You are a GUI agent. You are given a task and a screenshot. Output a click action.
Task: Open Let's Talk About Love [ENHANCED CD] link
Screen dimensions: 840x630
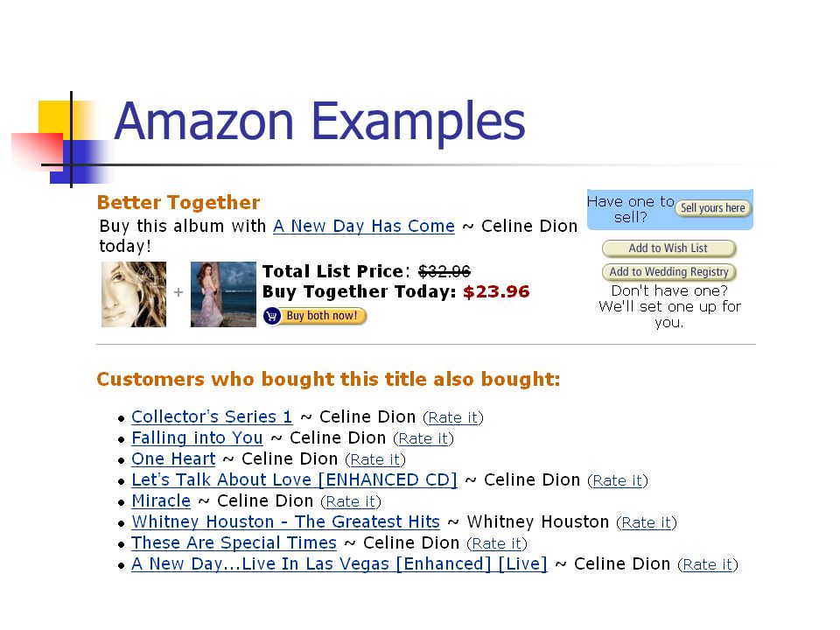[x=294, y=480]
